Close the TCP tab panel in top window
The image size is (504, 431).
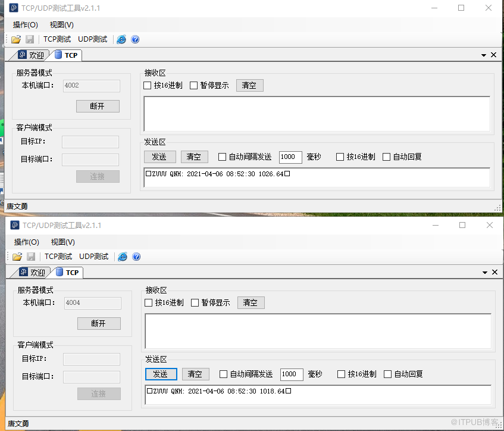tap(493, 55)
